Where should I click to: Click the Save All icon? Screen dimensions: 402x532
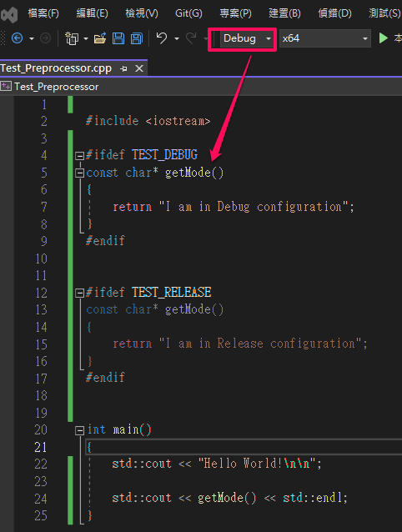tap(137, 38)
